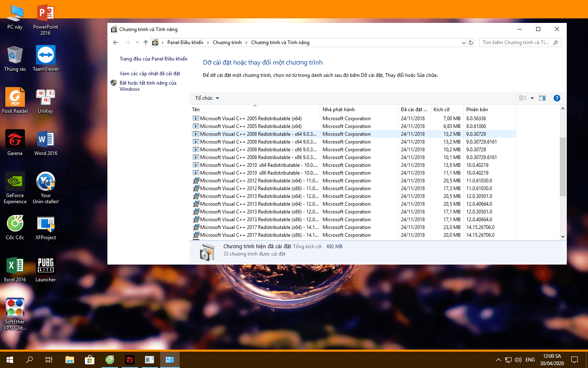Open Garena desktop shortcut
Viewport: 588px width, 368px height.
point(15,143)
